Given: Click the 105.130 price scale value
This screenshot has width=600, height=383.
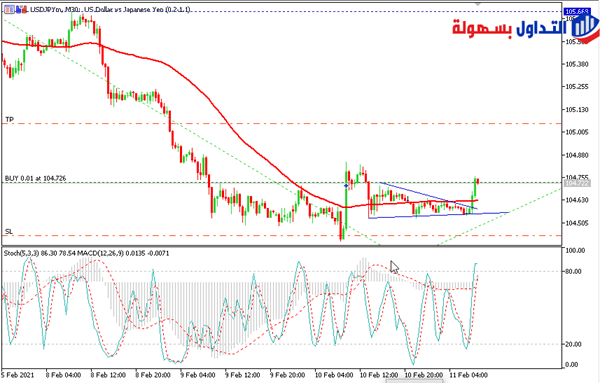Looking at the screenshot, I should (577, 109).
